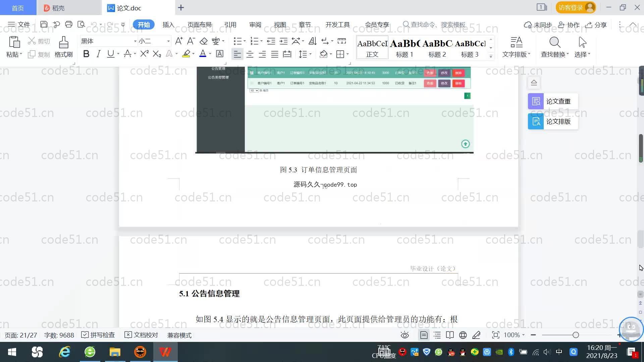Open zoom percentage dropdown

coord(523,335)
